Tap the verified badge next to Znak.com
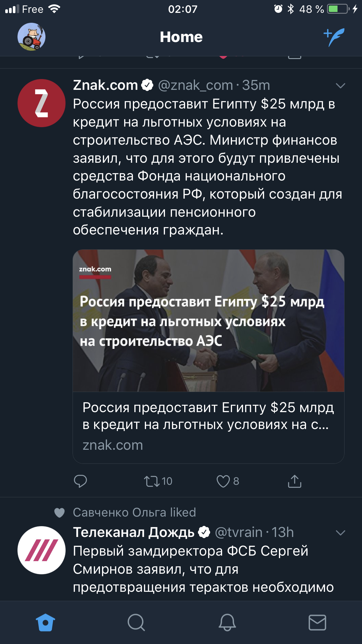 click(x=147, y=85)
